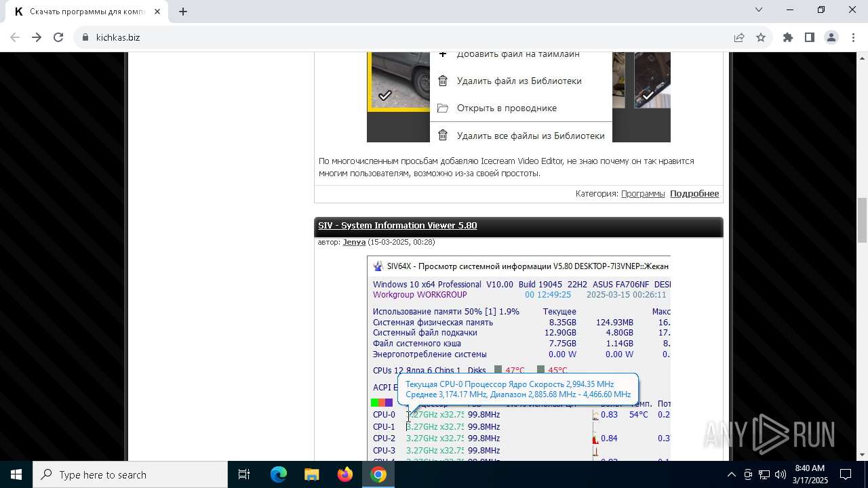Click the page vertical scrollbar thumb

pos(862,220)
